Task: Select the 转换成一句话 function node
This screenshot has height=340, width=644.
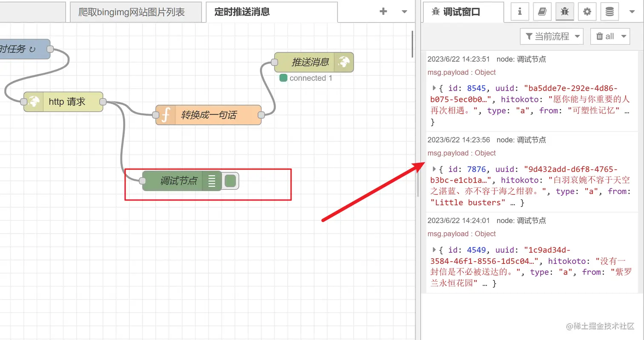Action: [x=208, y=115]
